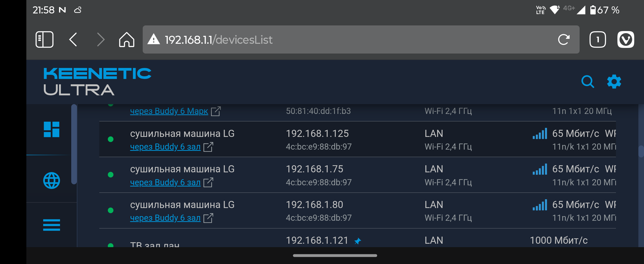Click the site security warning triangle
The width and height of the screenshot is (644, 264).
[x=153, y=40]
